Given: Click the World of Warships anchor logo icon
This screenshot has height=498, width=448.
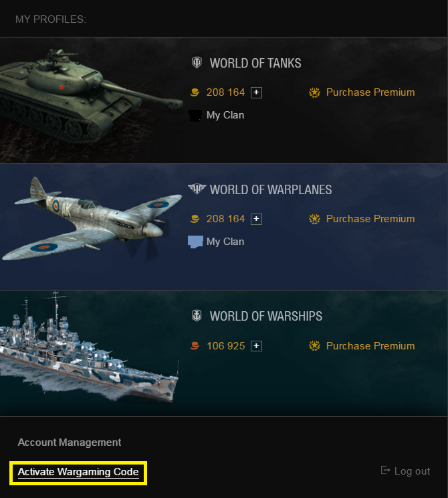Looking at the screenshot, I should click(197, 316).
